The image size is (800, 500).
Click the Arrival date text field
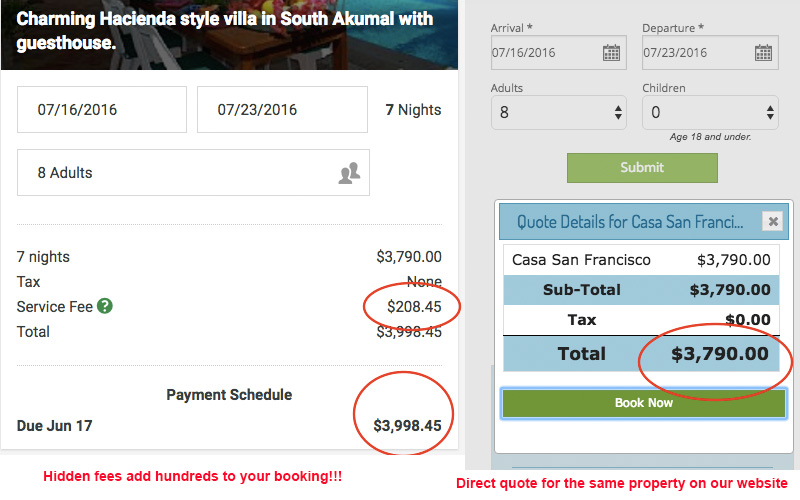tap(545, 53)
